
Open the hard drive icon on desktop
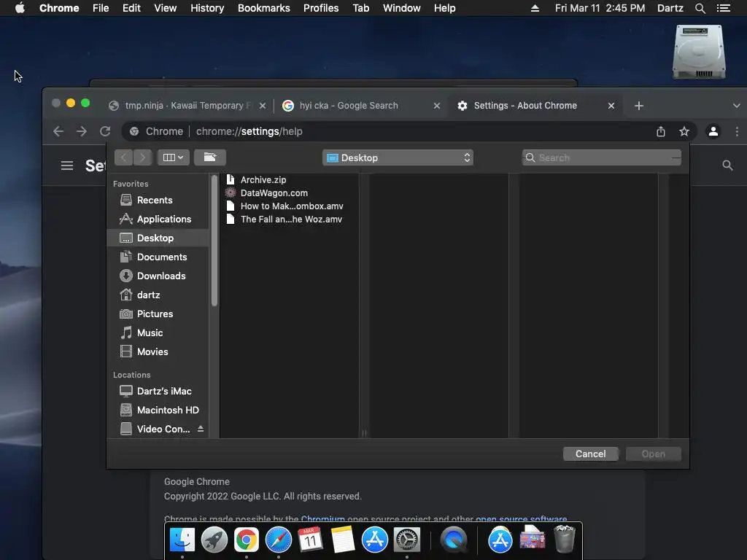tap(699, 52)
